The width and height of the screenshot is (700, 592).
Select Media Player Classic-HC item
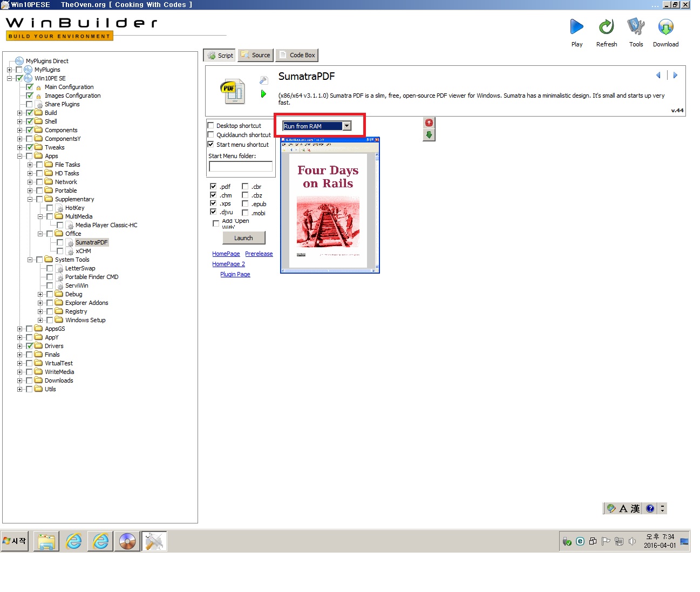click(x=106, y=225)
